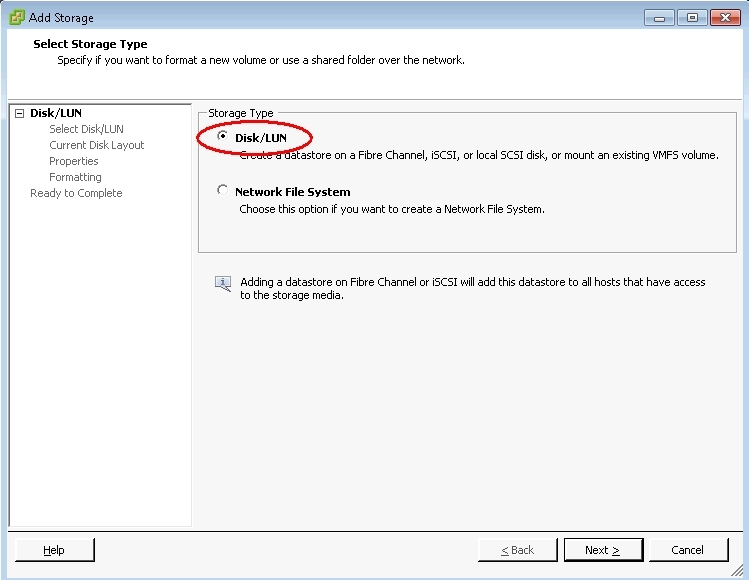Click the Next button
The height and width of the screenshot is (580, 749).
[603, 550]
